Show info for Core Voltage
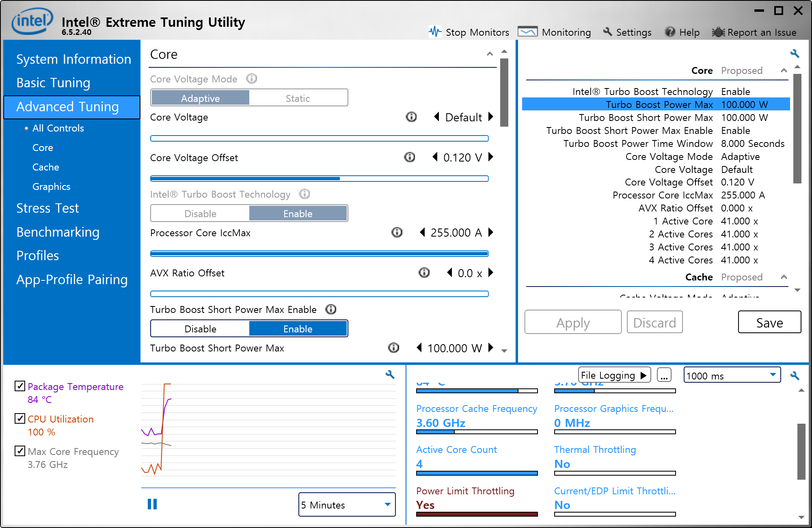Screen dimensions: 812x528 (411, 117)
